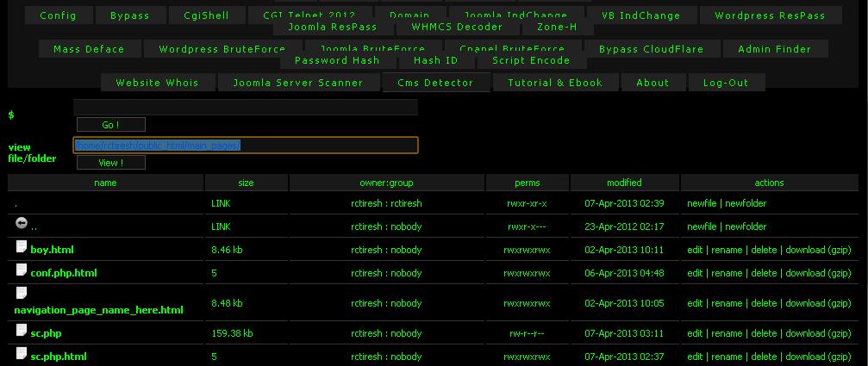868x366 pixels.
Task: Click the view file/folder path field
Action: click(x=246, y=146)
